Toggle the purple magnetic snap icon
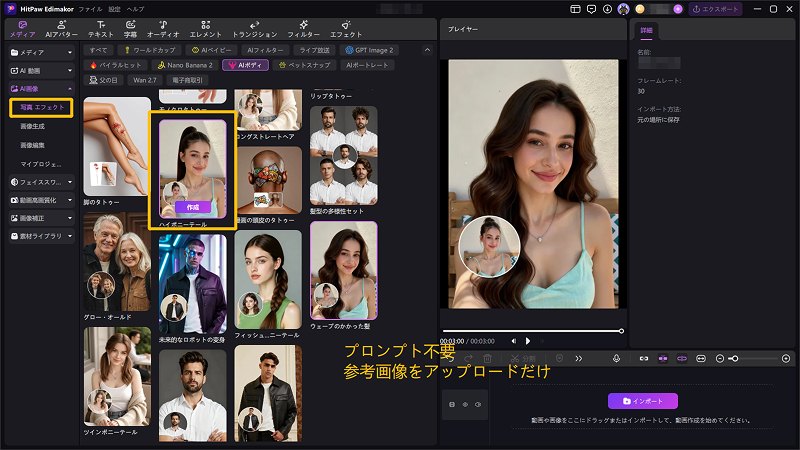Image resolution: width=800 pixels, height=450 pixels. coord(663,359)
